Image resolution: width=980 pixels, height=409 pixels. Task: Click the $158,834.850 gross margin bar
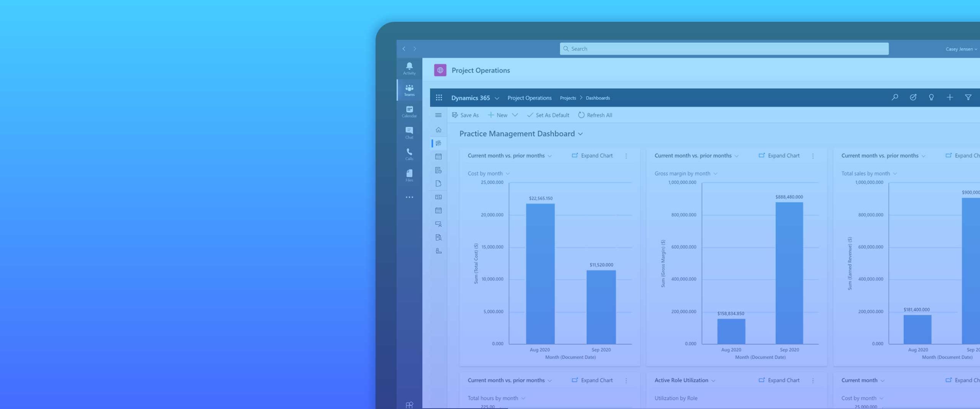[x=731, y=331]
